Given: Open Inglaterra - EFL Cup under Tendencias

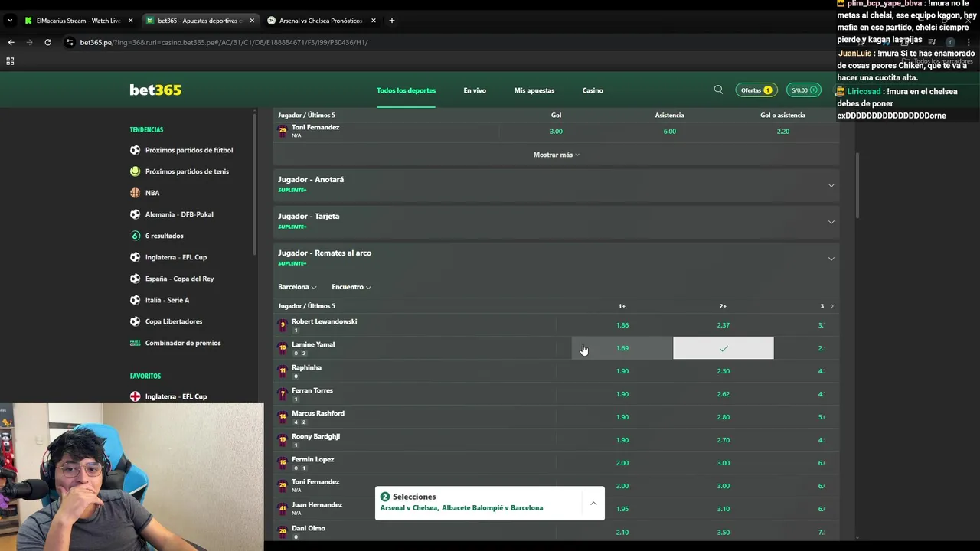Looking at the screenshot, I should click(176, 257).
